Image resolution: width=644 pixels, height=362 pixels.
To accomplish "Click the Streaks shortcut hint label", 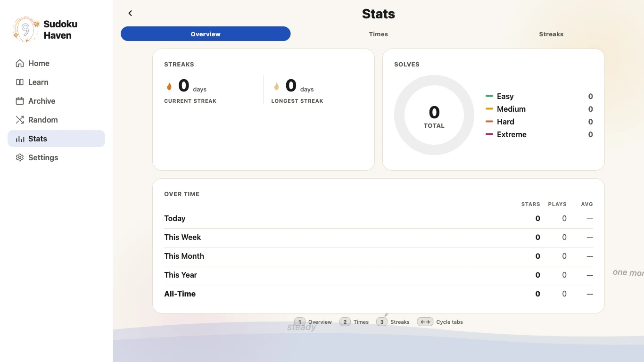I will click(x=400, y=322).
